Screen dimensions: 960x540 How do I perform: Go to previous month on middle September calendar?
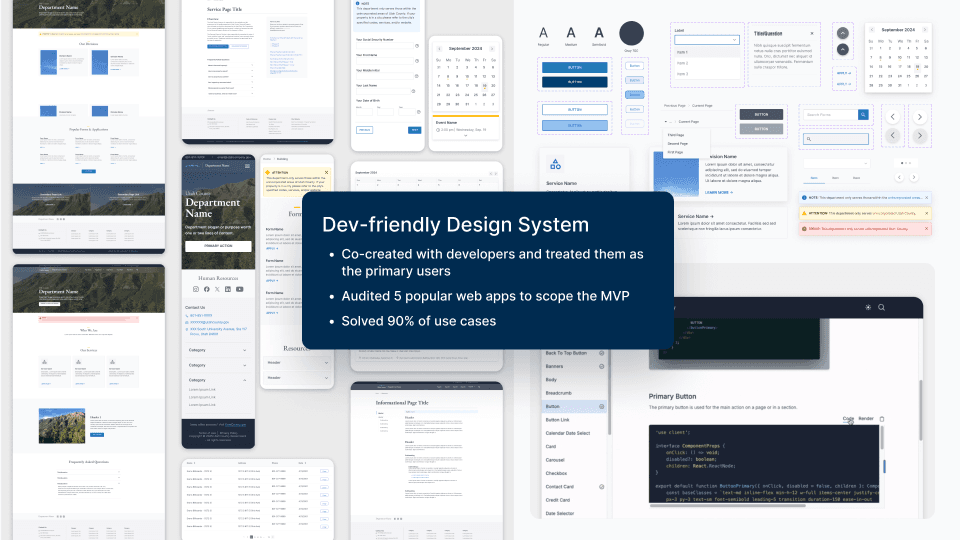(x=439, y=48)
